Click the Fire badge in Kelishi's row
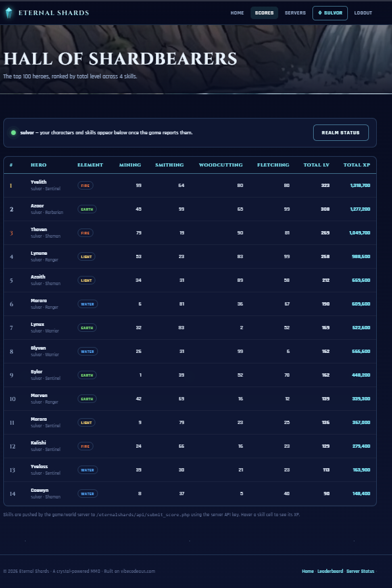 [x=86, y=446]
